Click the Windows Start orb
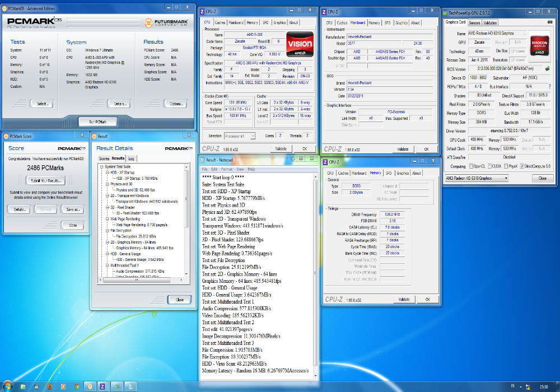 click(x=7, y=386)
